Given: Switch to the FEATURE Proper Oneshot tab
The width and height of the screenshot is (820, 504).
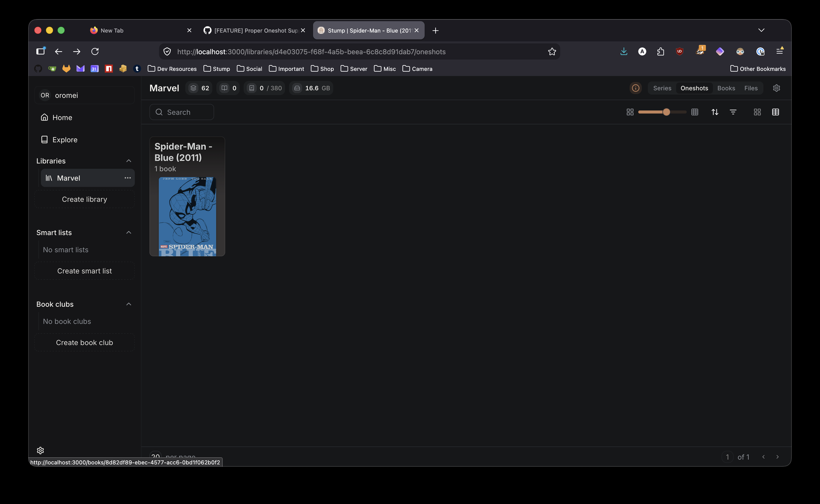Looking at the screenshot, I should 254,30.
